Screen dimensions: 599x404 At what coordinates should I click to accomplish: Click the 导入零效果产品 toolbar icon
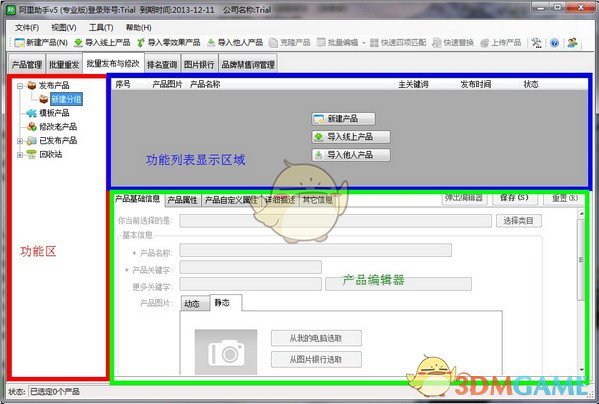141,42
